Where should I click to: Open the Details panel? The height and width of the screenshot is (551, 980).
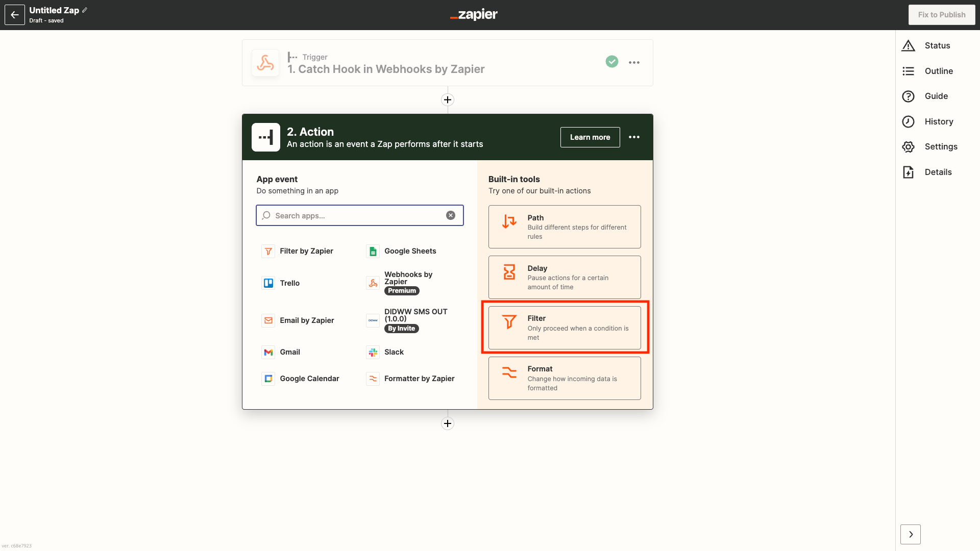point(927,172)
